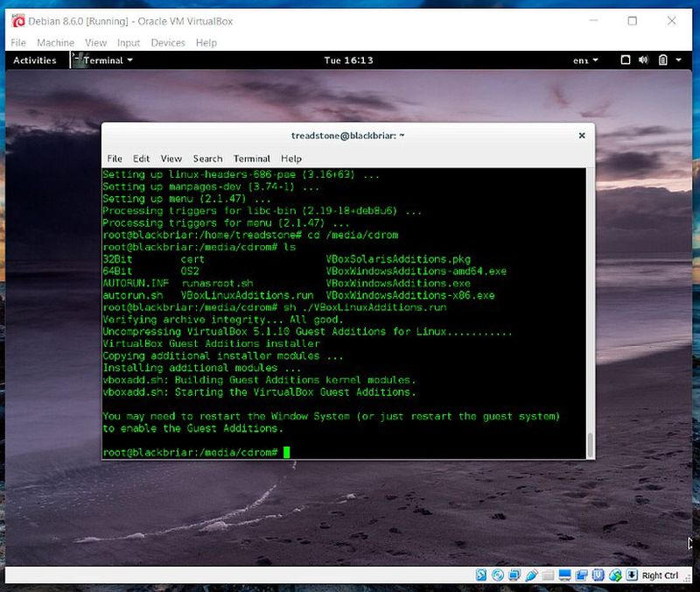Click the terminal title treadstone@blackbriar

coord(347,136)
